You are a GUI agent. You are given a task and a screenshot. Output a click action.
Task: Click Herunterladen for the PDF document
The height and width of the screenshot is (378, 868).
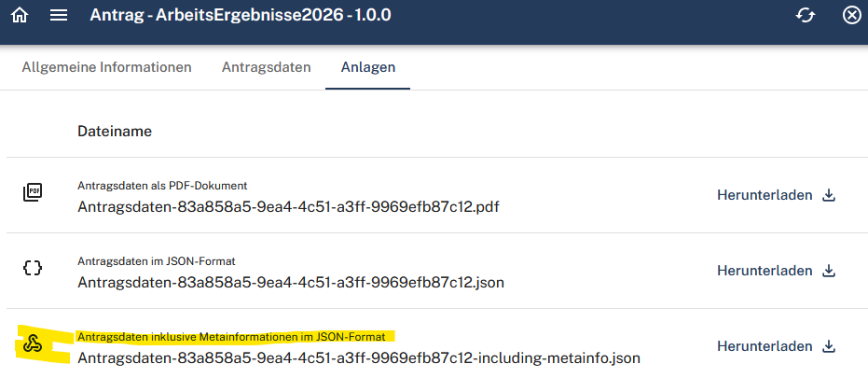point(765,195)
